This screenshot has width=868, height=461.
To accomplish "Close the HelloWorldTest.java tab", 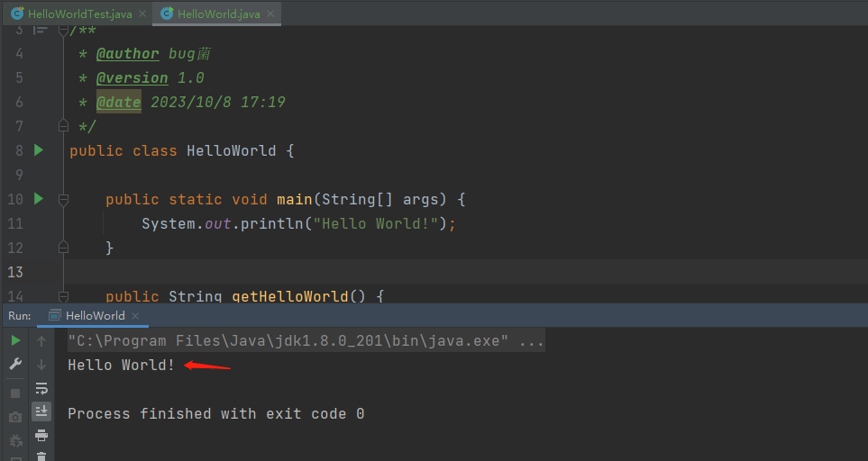I will (x=142, y=14).
